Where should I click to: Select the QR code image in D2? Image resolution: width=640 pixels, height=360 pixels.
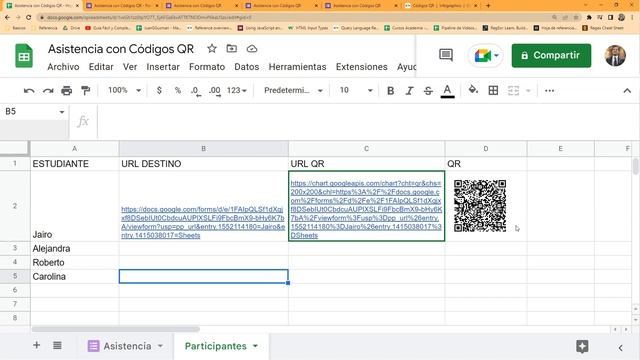480,206
